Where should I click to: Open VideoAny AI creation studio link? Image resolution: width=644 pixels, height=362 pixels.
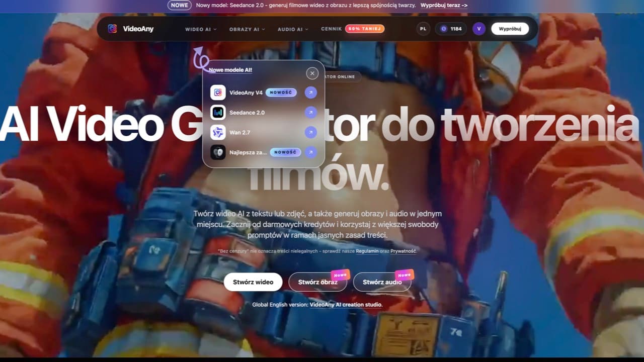pyautogui.click(x=346, y=305)
